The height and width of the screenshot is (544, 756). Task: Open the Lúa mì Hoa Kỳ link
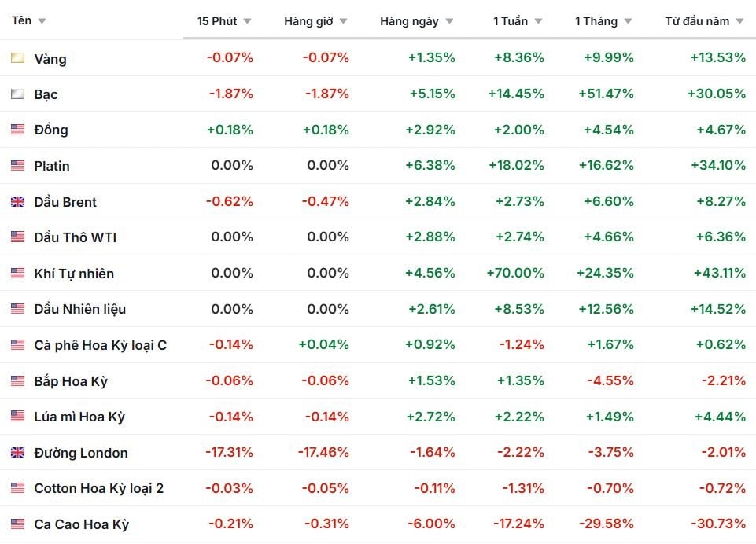coord(79,417)
